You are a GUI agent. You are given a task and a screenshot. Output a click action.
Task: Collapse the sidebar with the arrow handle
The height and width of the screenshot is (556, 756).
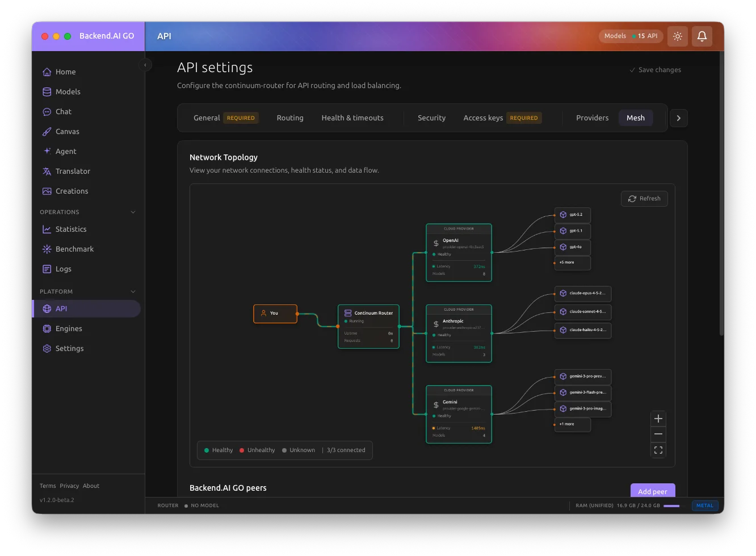pos(146,65)
